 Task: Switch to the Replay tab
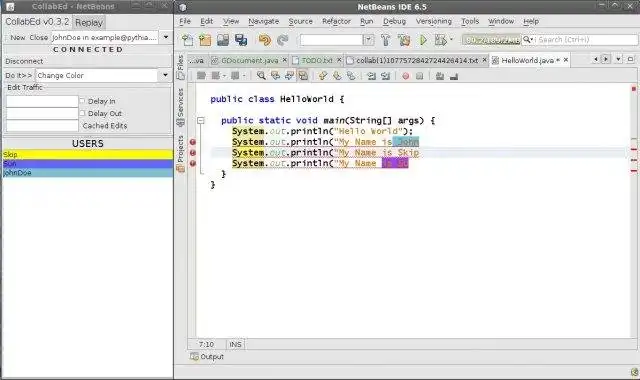pos(89,22)
